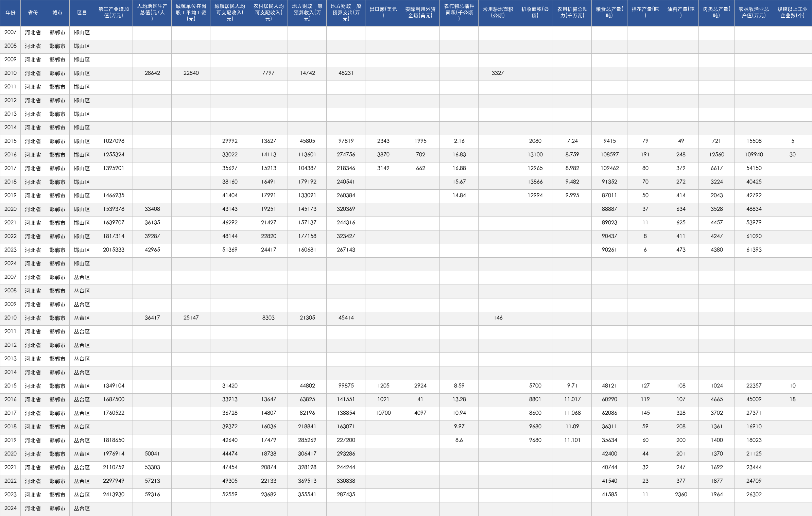Image resolution: width=812 pixels, height=516 pixels.
Task: Select the 2024 丛台区 year cell
Action: click(11, 508)
